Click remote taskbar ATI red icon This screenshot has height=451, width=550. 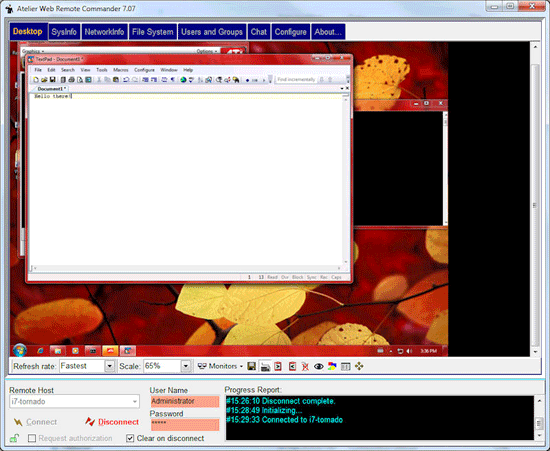pos(110,351)
